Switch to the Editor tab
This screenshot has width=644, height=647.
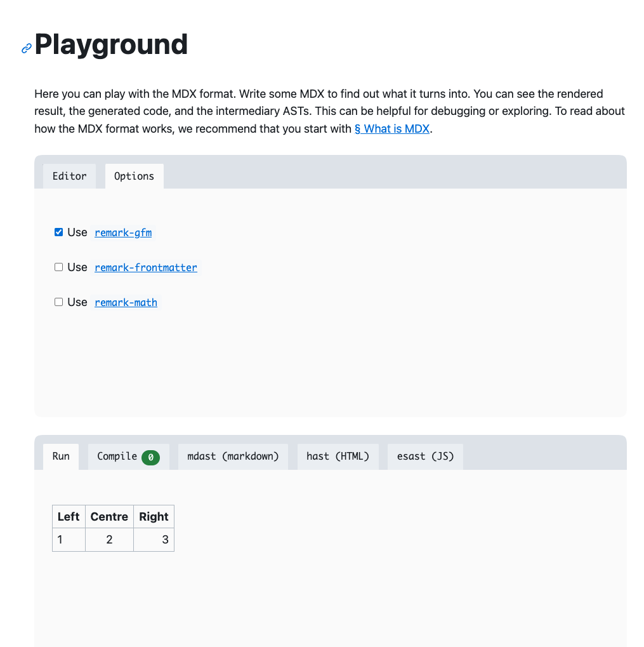[69, 176]
